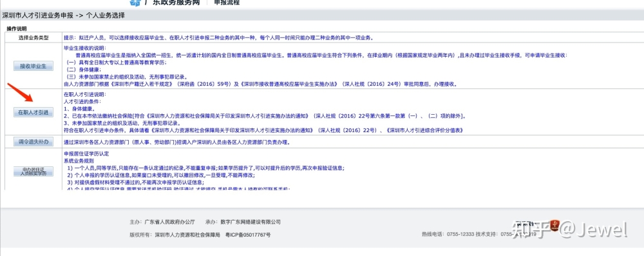Select the 调令遗失补办 button
The height and width of the screenshot is (256, 644).
33,142
